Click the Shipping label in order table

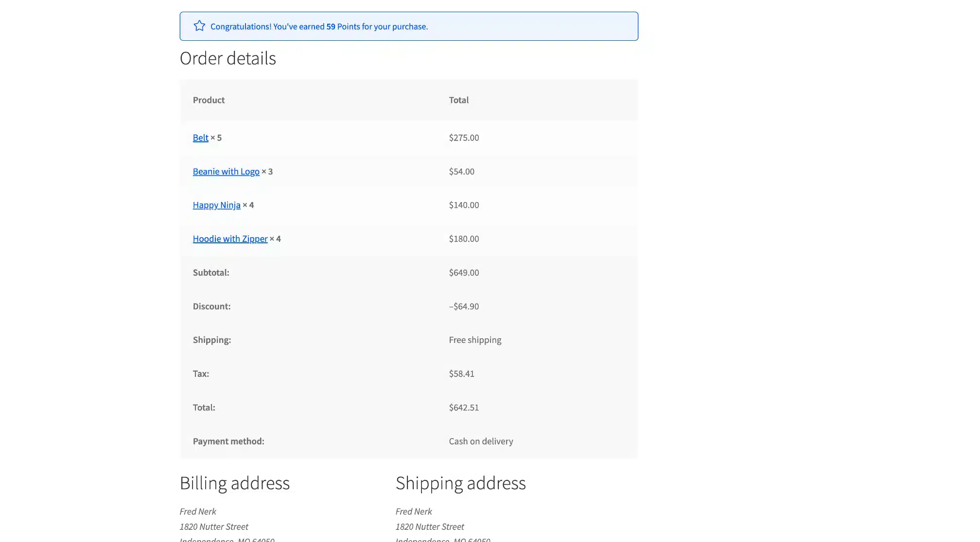pos(212,340)
